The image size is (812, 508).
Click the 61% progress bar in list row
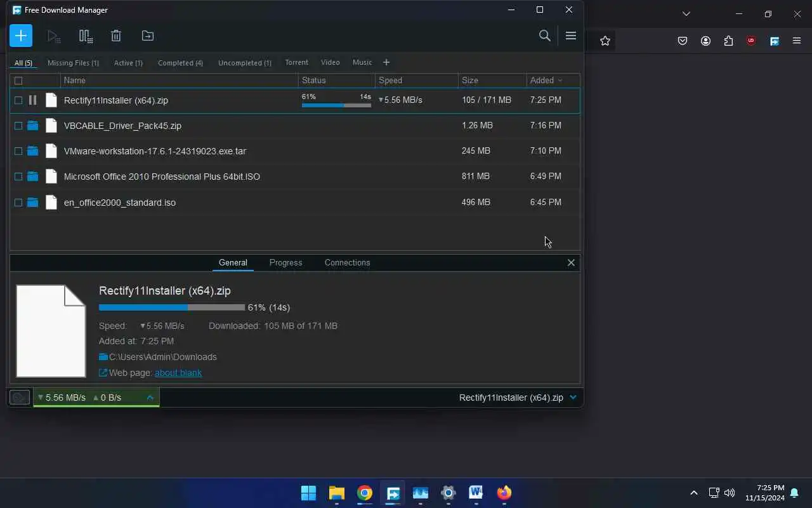coord(336,105)
